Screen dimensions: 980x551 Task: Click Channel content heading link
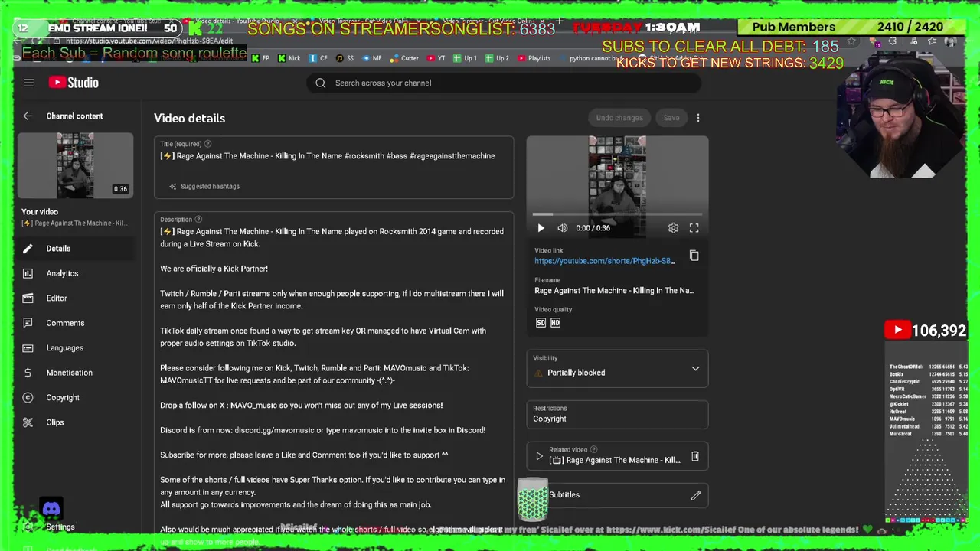pyautogui.click(x=74, y=116)
